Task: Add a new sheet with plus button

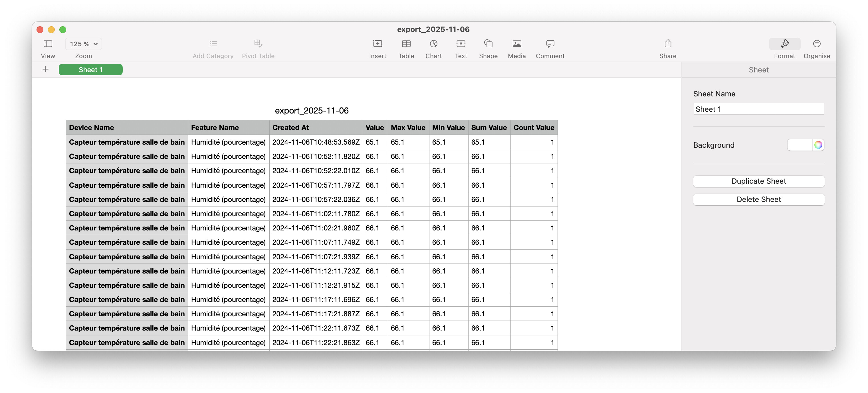Action: coord(45,70)
